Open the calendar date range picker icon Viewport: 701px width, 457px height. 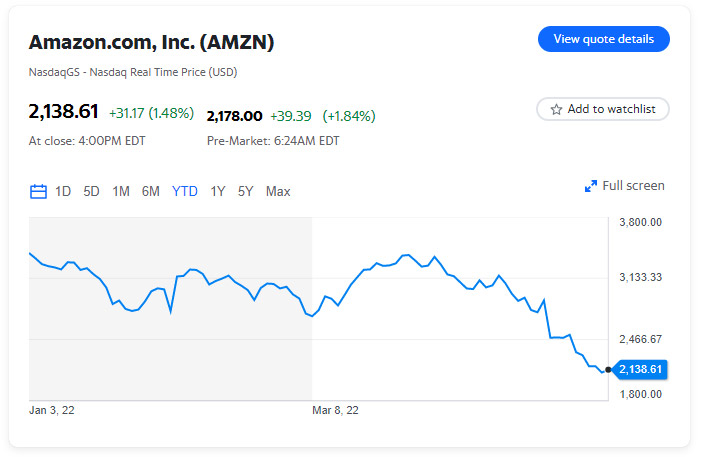pyautogui.click(x=39, y=191)
